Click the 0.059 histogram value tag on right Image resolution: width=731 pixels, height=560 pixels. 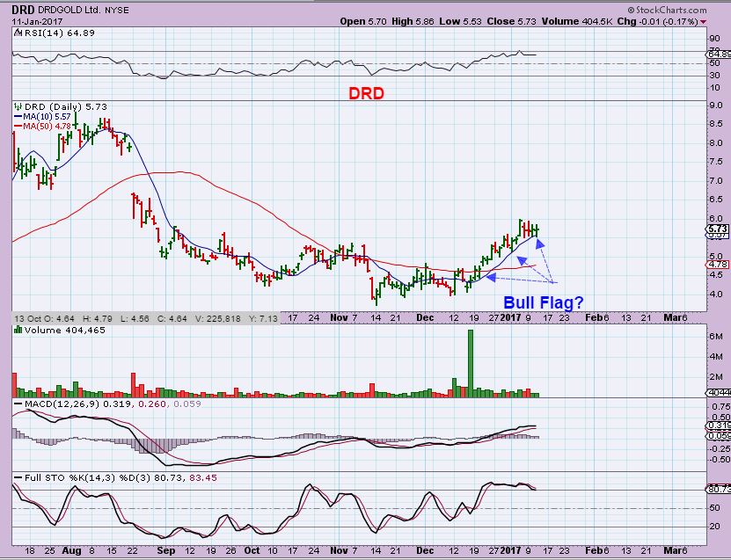point(719,436)
